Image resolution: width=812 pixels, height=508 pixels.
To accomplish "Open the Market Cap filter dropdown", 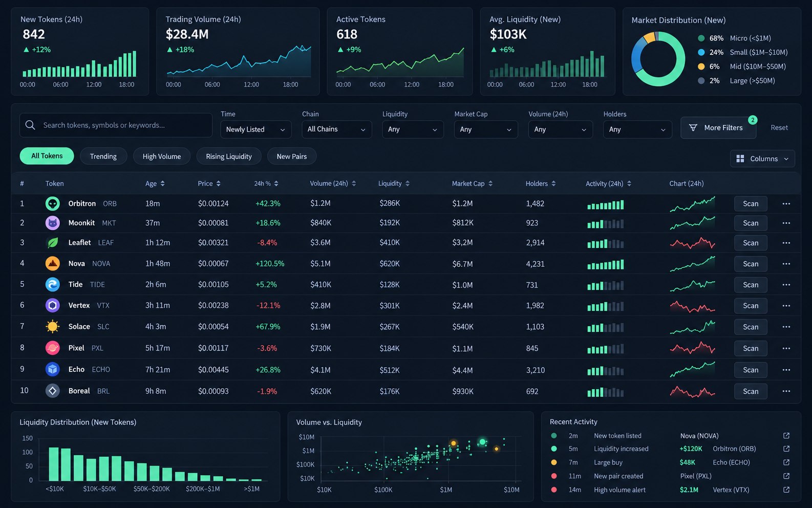I will point(486,130).
